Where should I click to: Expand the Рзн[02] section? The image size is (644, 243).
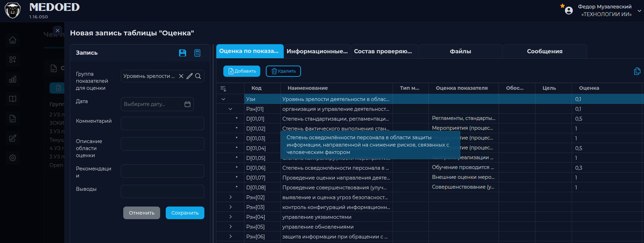(230, 197)
